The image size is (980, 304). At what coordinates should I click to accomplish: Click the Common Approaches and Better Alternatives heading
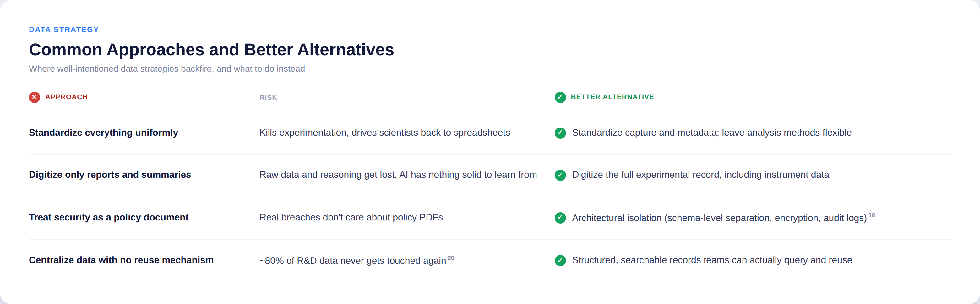pyautogui.click(x=211, y=49)
